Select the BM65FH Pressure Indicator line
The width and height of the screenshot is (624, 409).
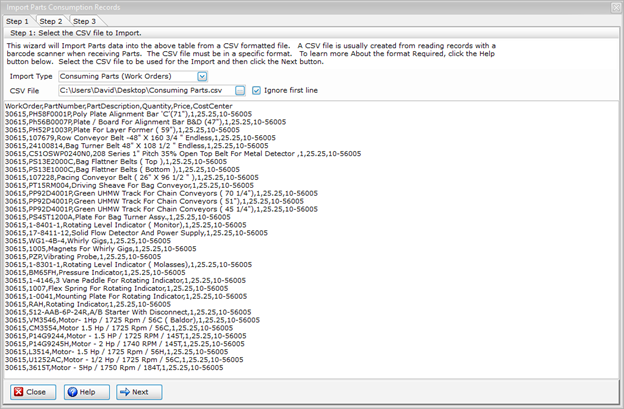pos(95,273)
